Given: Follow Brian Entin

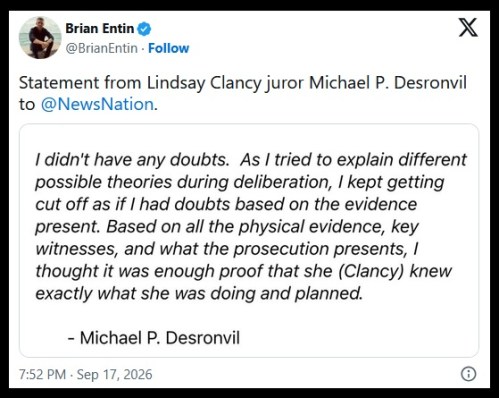Looking at the screenshot, I should [x=168, y=48].
